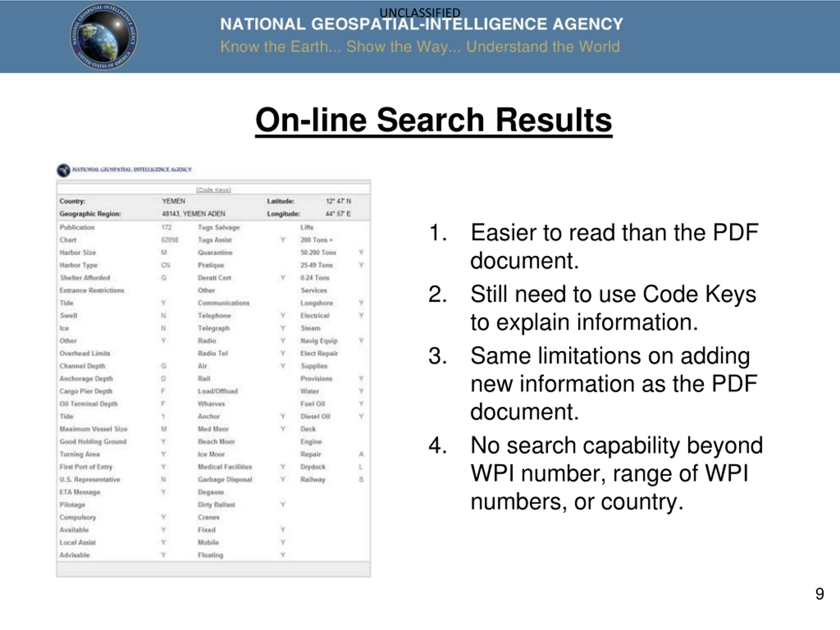Click the Tugs Assist row
The width and height of the screenshot is (840, 630).
(x=241, y=240)
